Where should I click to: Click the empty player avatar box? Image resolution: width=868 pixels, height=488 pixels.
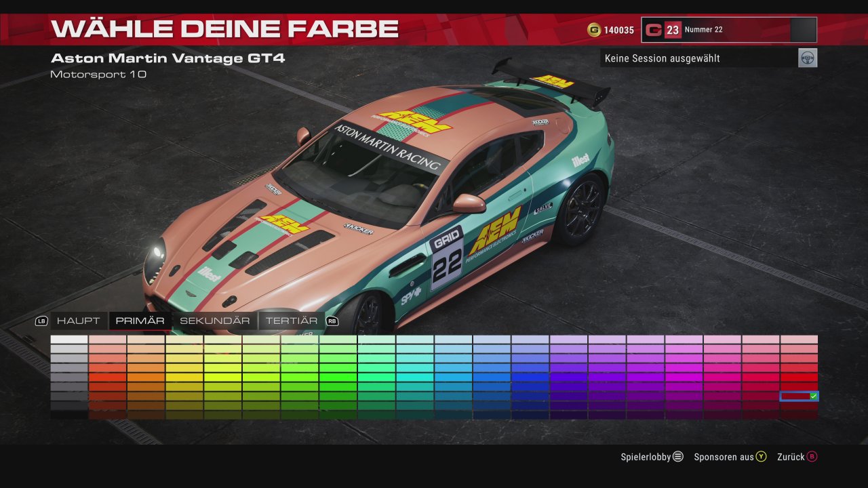click(x=804, y=30)
